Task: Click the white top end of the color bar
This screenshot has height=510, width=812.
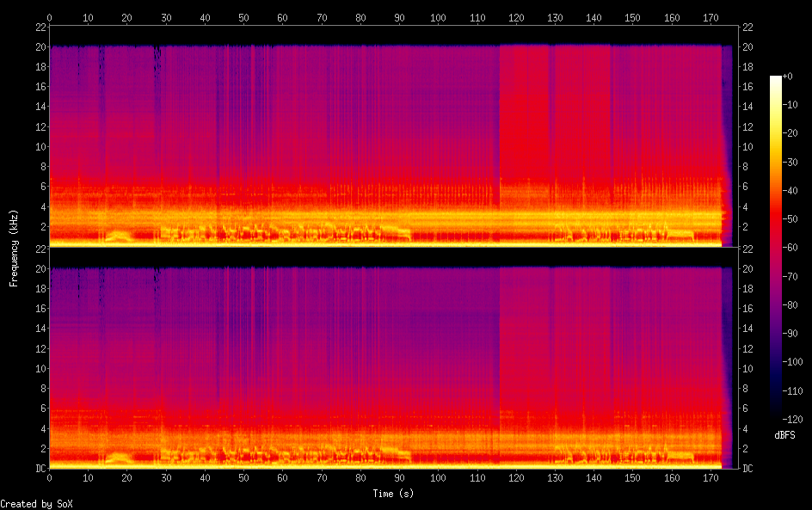Action: (x=776, y=79)
